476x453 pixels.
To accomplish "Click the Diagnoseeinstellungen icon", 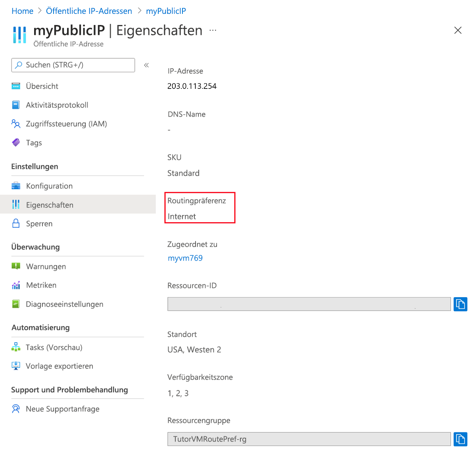I will click(16, 304).
